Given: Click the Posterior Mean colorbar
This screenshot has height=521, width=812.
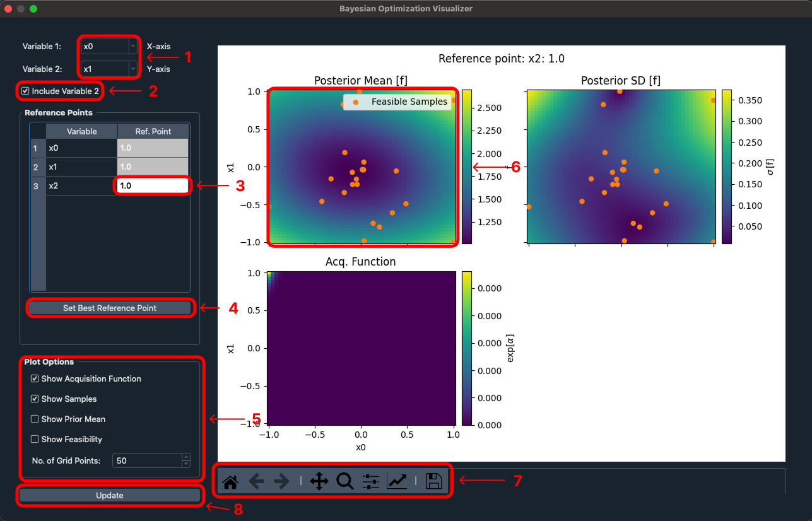Looking at the screenshot, I should pos(467,167).
